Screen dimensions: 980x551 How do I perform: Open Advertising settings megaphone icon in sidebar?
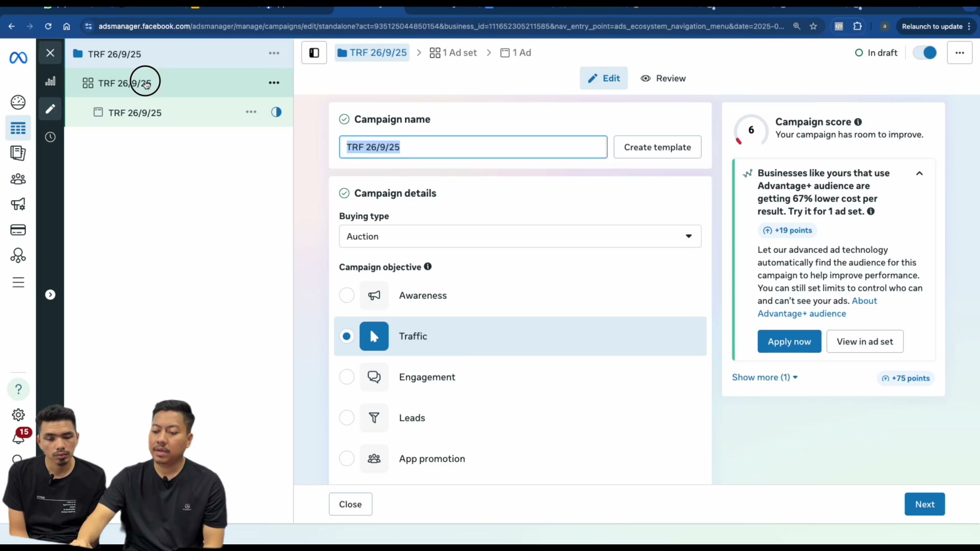(x=18, y=205)
